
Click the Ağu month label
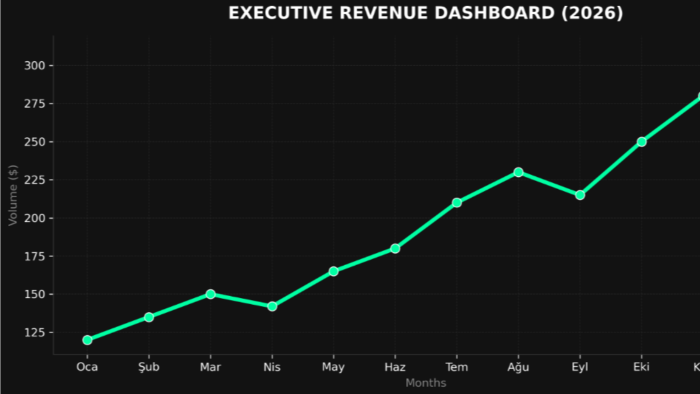click(518, 368)
